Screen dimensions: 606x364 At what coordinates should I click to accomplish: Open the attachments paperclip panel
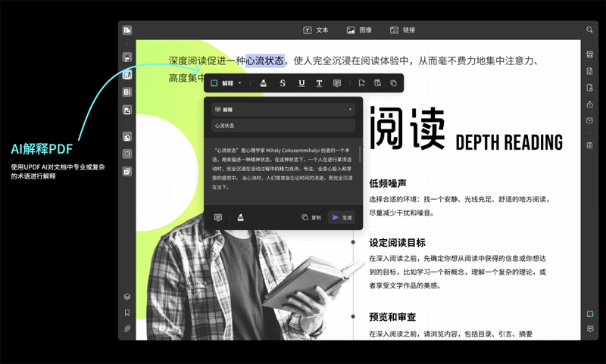coord(127,329)
